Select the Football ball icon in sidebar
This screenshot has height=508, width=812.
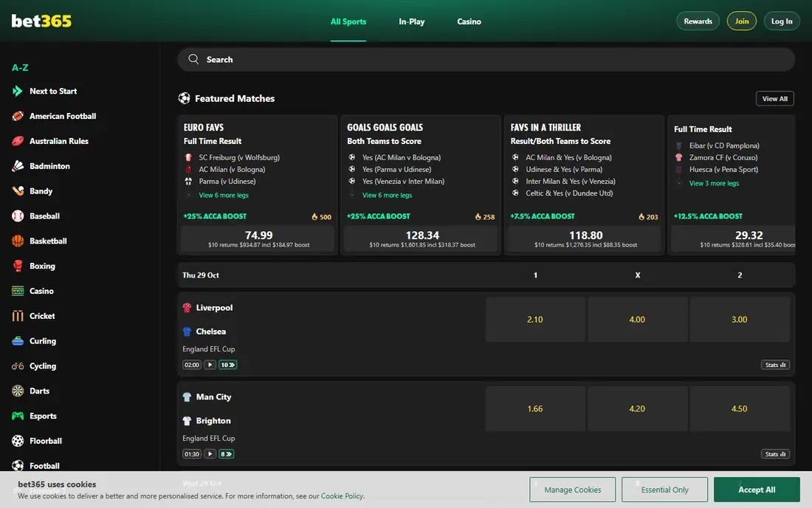[x=18, y=465]
